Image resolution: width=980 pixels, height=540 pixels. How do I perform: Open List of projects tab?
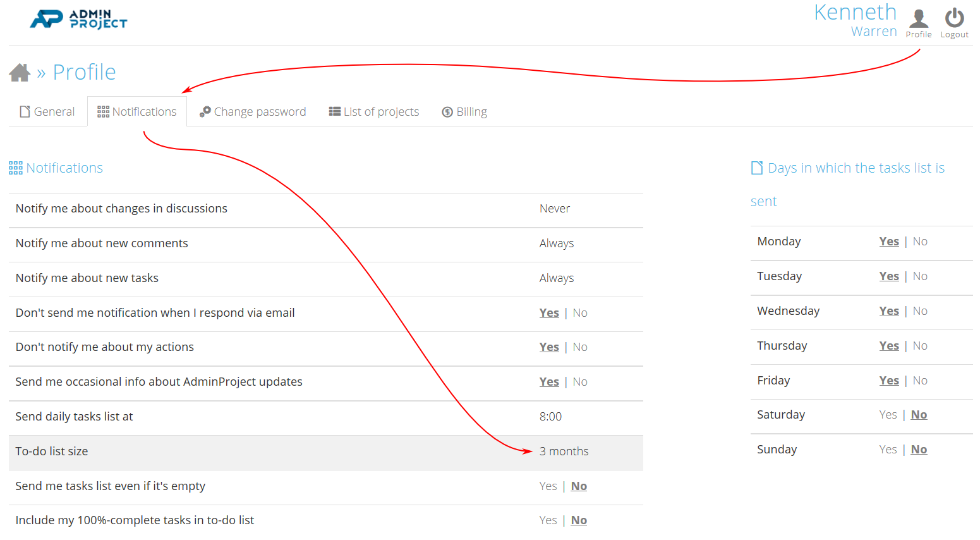click(374, 112)
